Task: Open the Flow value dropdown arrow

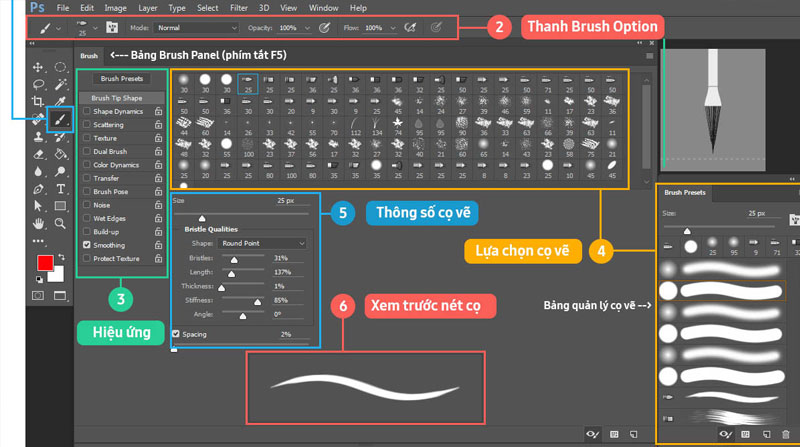Action: (x=393, y=28)
